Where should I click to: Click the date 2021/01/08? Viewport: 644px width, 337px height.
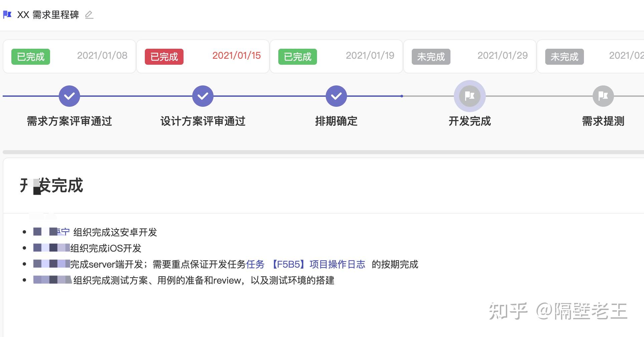coord(102,55)
